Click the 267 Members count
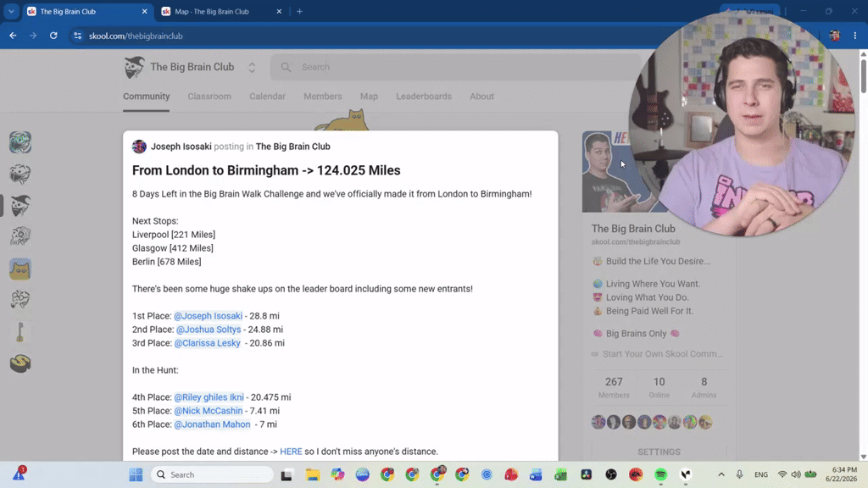Viewport: 868px width, 488px height. coord(614,387)
